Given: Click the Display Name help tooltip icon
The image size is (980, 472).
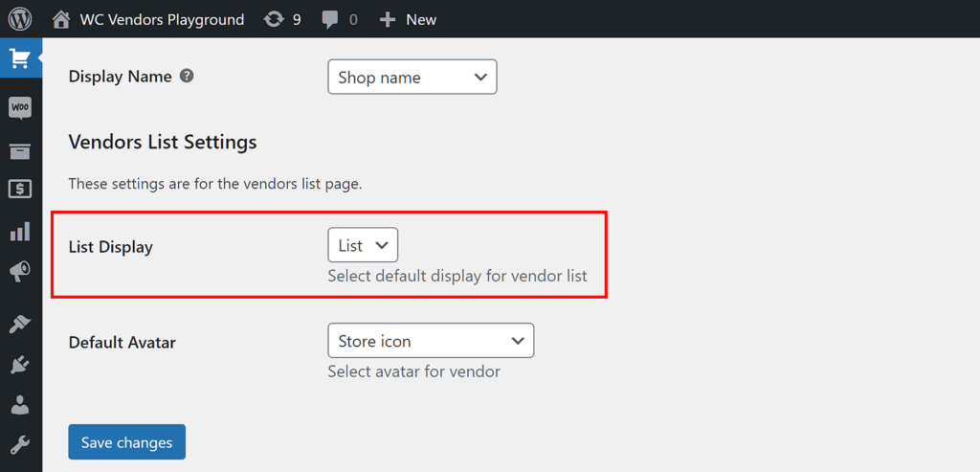Looking at the screenshot, I should point(188,76).
